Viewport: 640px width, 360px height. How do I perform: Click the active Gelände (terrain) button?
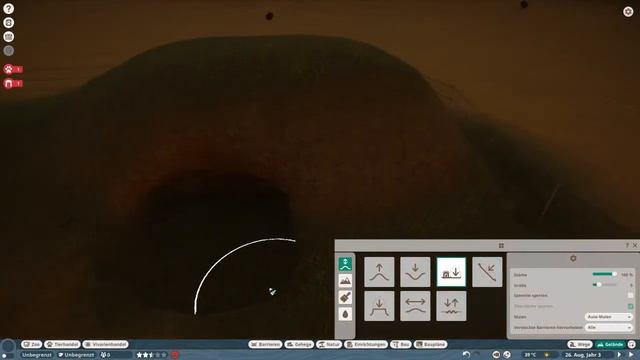point(610,344)
